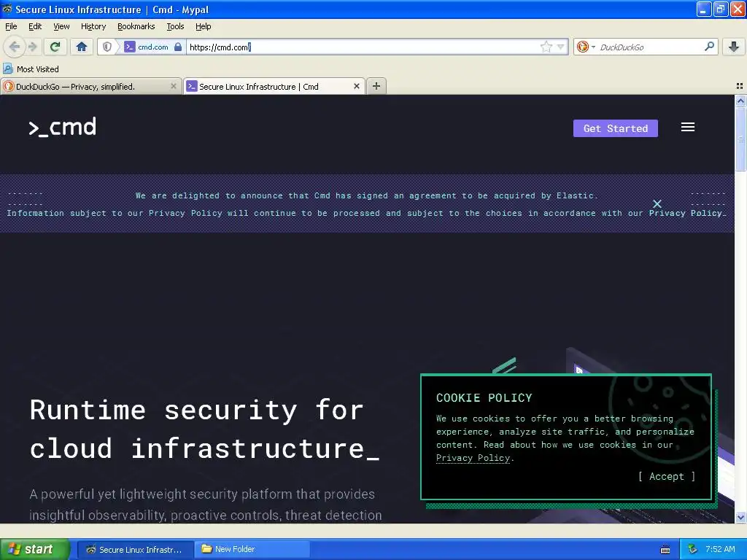This screenshot has width=747, height=560.
Task: Click the 7:52 AM clock
Action: [x=720, y=549]
